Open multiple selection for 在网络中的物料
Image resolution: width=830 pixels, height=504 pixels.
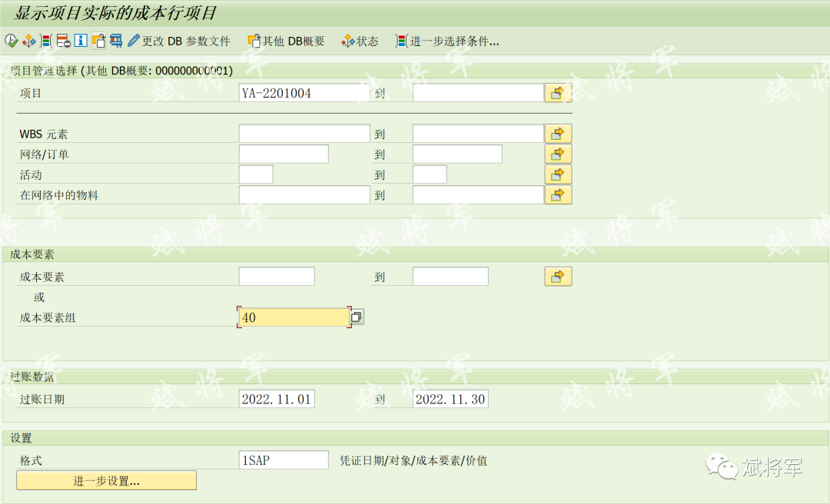click(x=558, y=195)
